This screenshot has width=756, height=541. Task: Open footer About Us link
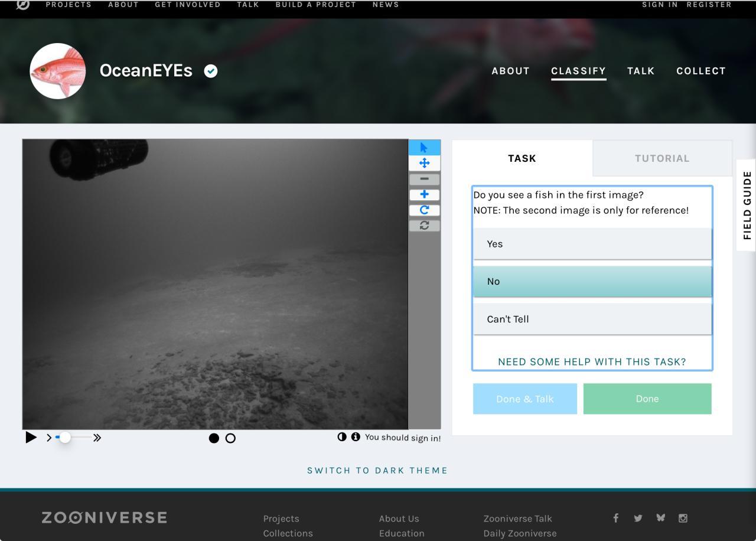[399, 519]
